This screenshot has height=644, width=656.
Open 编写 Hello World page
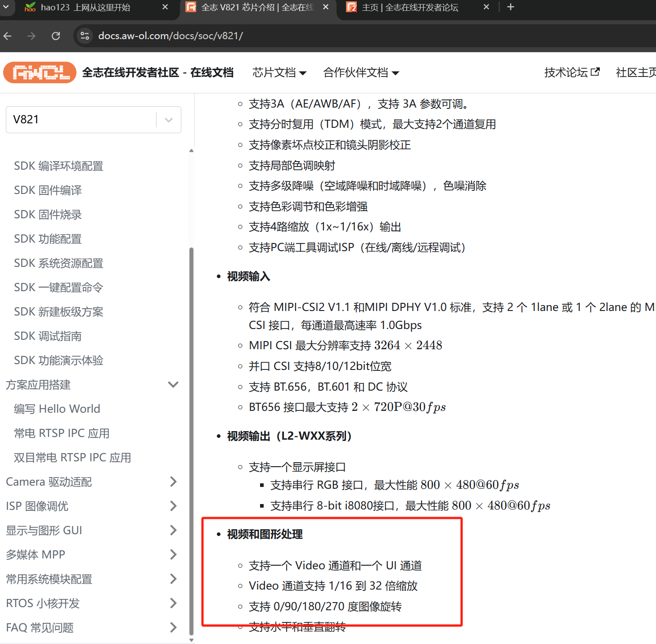(57, 409)
